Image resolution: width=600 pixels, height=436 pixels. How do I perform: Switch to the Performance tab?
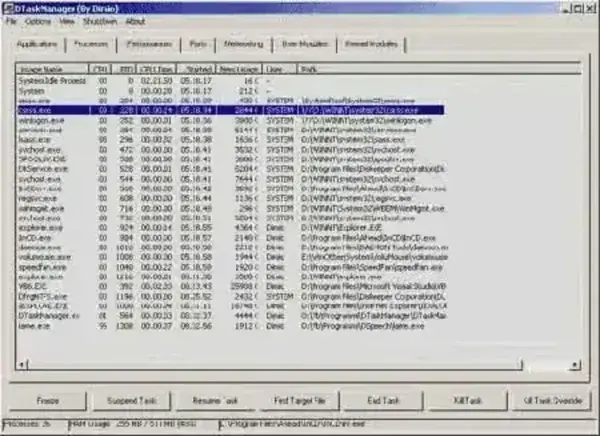tap(149, 44)
